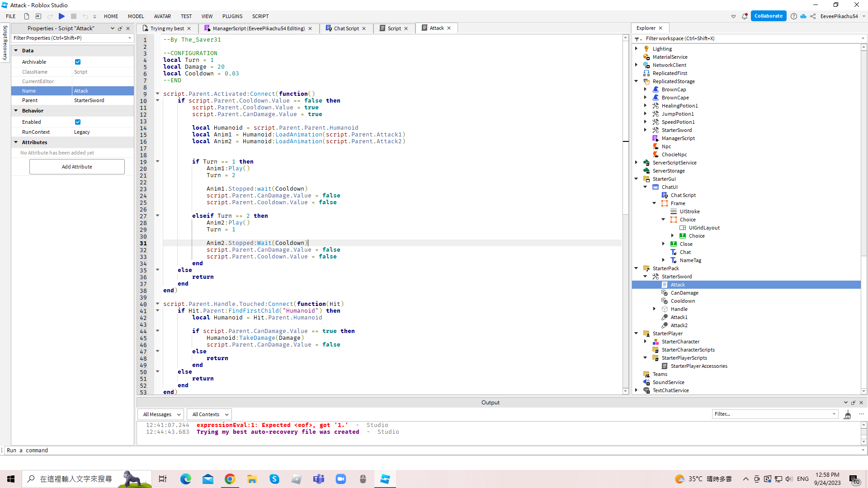Screen dimensions: 868x488
Task: Open the PLUGINS ribbon tab
Action: click(232, 16)
